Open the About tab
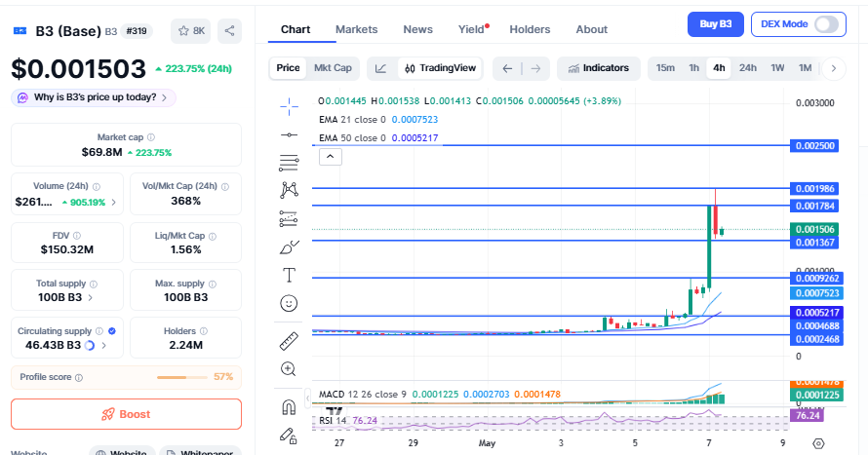The height and width of the screenshot is (455, 868). [x=591, y=30]
